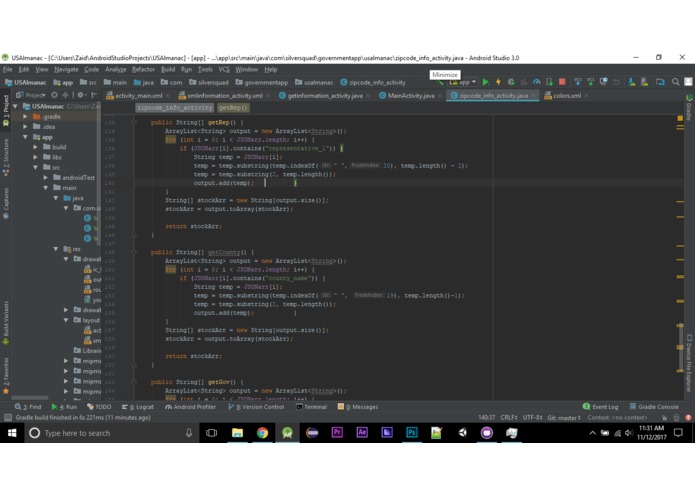
Task: Open the 6: Logcat tool window button
Action: (x=138, y=407)
